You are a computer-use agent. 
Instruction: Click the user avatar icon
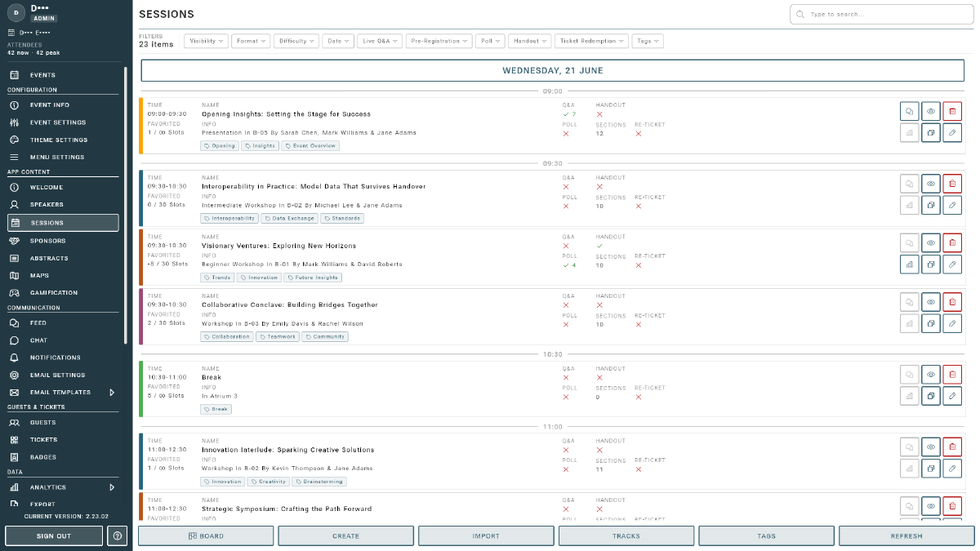16,12
